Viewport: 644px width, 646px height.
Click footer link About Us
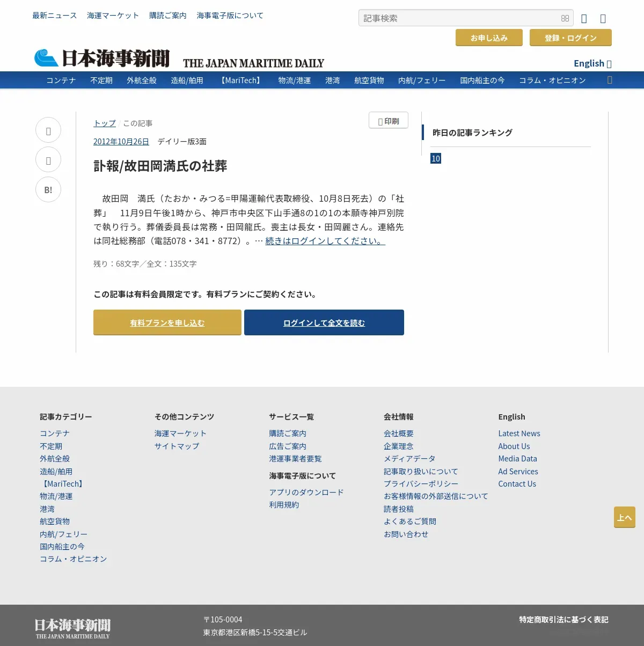pyautogui.click(x=514, y=446)
